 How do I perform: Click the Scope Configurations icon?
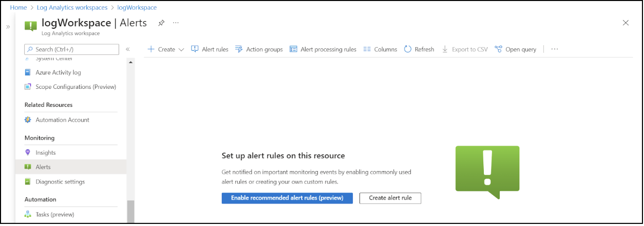[x=28, y=87]
